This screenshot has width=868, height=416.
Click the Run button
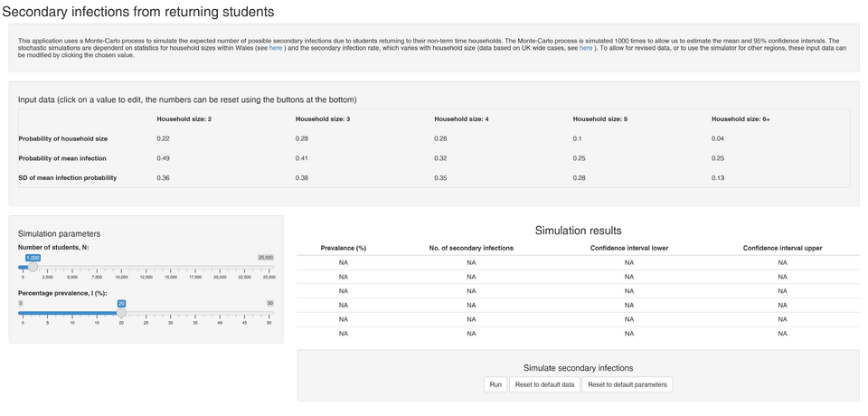tap(495, 384)
